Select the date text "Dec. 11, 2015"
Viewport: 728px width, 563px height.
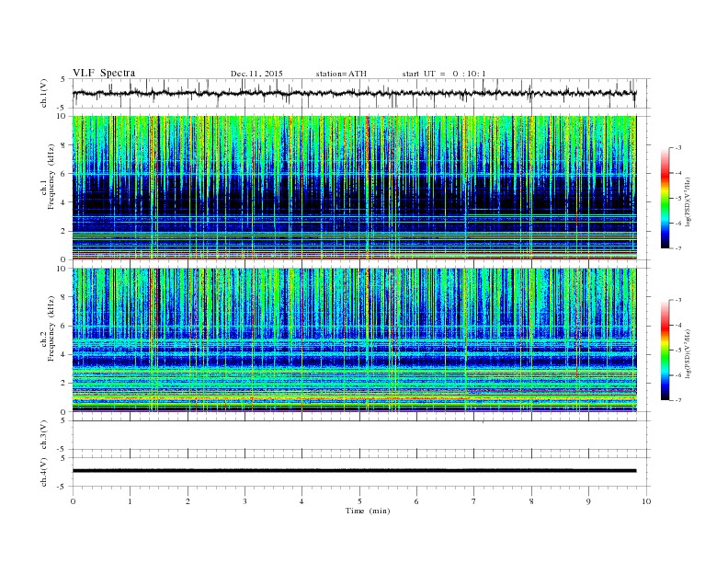(x=256, y=74)
